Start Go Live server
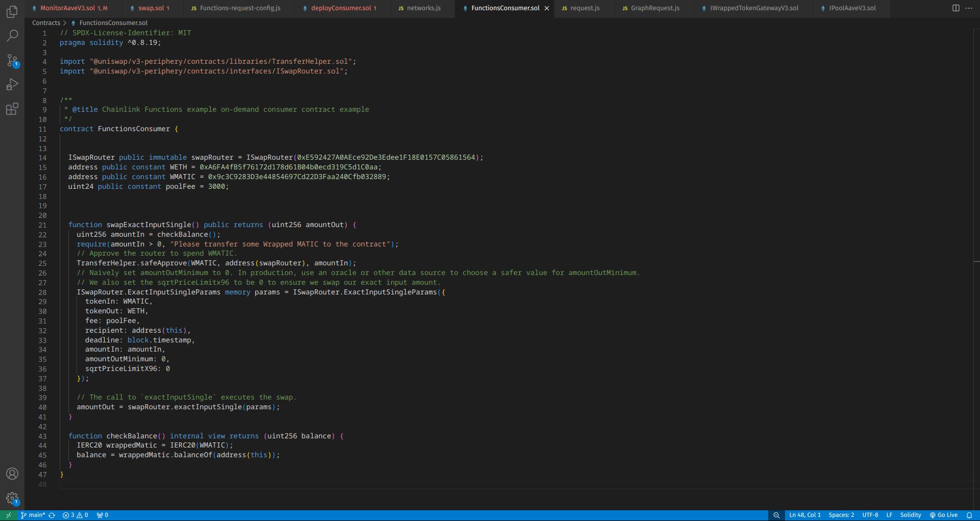This screenshot has width=980, height=521. tap(943, 515)
